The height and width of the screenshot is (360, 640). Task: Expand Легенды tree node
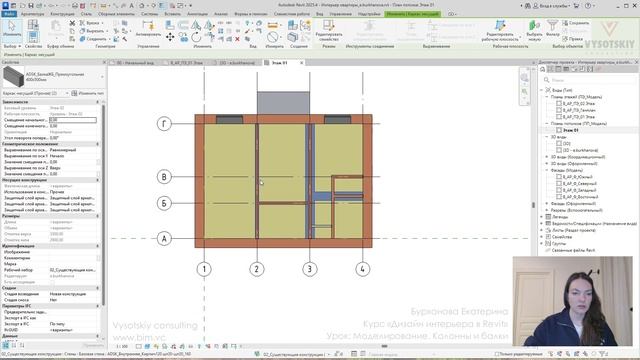[542, 217]
